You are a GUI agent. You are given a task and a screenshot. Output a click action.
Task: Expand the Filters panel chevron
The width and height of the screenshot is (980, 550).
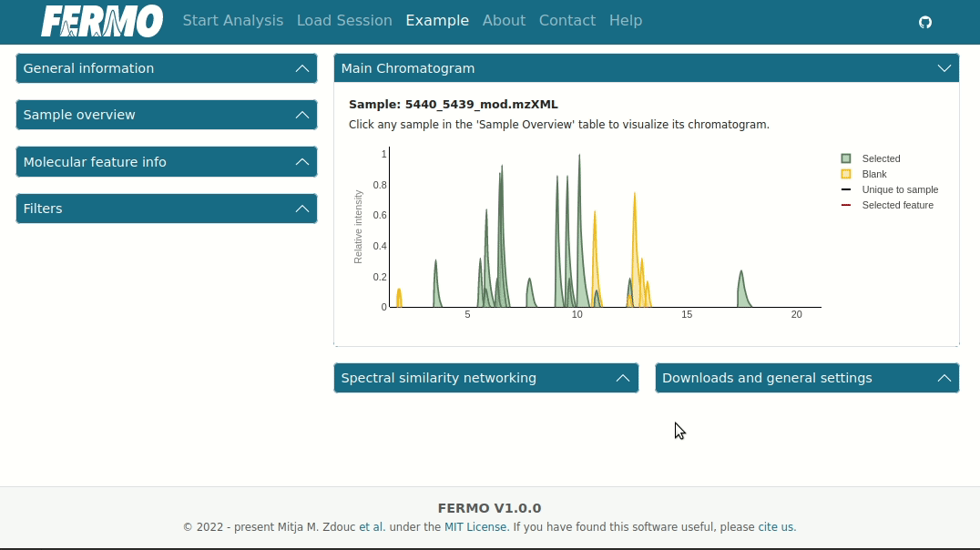pyautogui.click(x=301, y=209)
